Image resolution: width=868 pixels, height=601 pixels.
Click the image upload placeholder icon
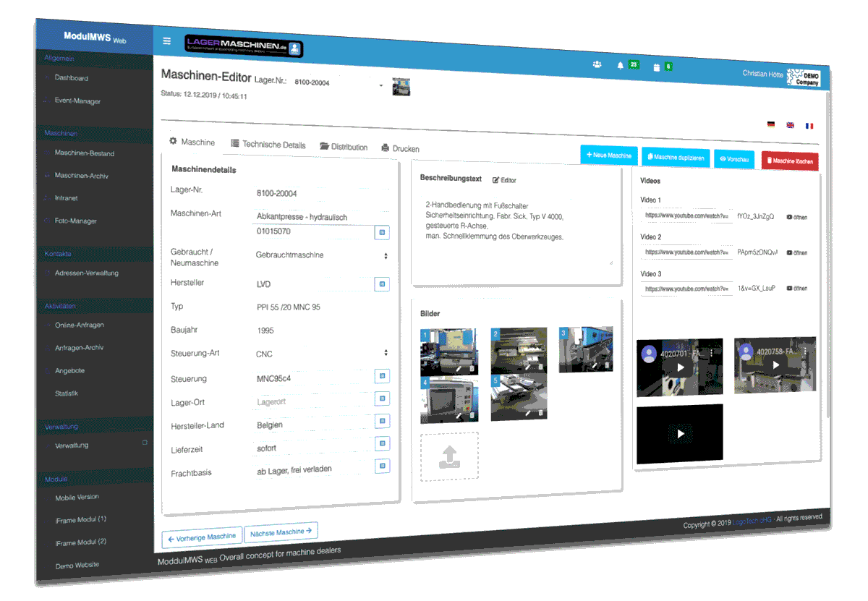449,456
